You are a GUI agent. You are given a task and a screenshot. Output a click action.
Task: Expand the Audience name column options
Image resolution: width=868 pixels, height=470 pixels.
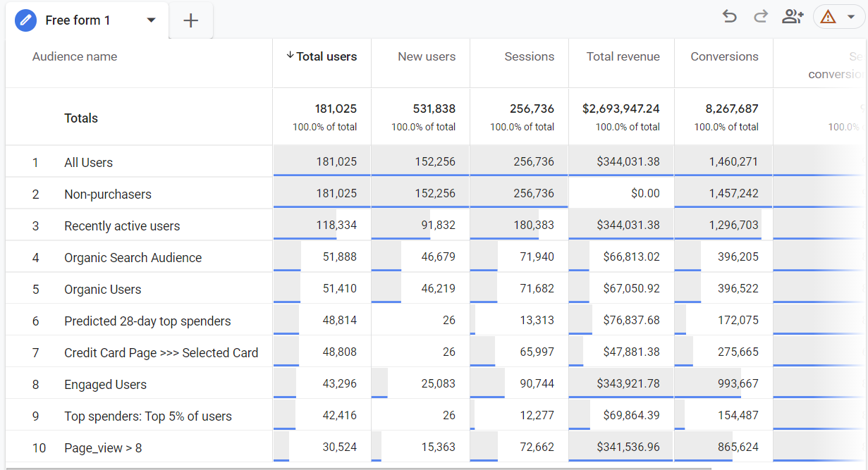click(x=75, y=56)
